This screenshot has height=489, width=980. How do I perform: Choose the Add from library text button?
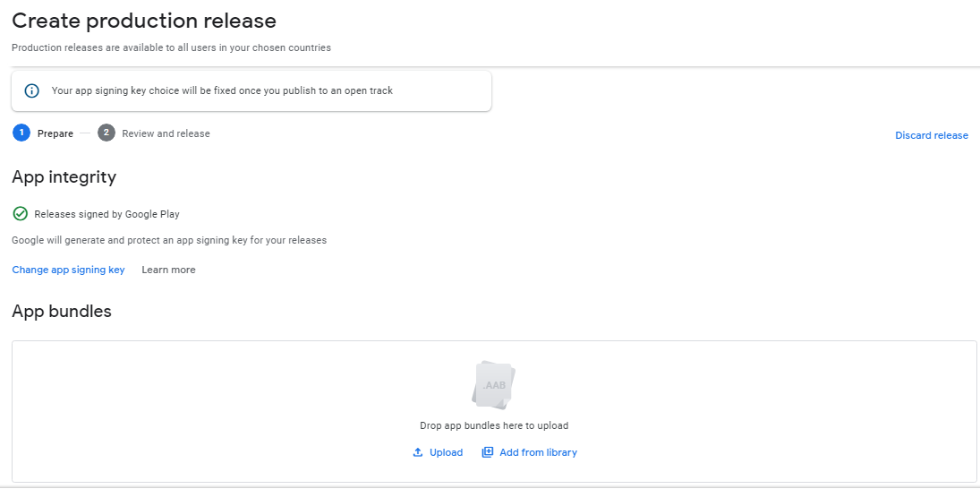tap(538, 452)
